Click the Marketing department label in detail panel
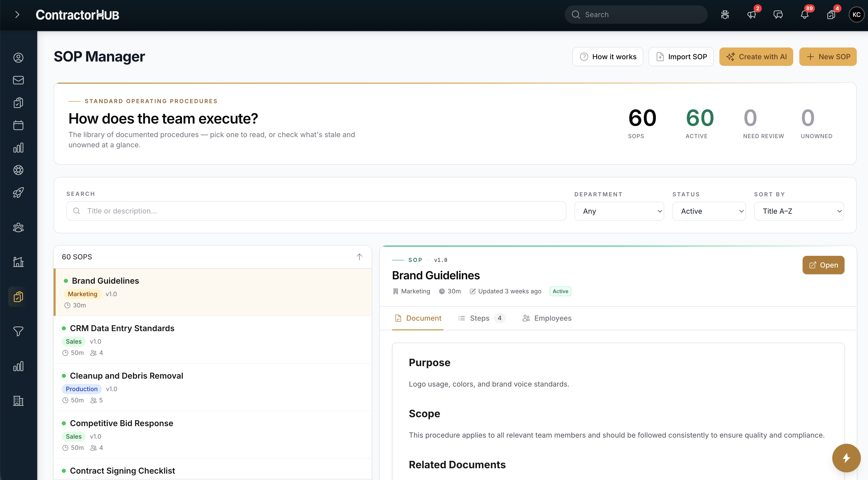This screenshot has width=868, height=480. click(412, 291)
